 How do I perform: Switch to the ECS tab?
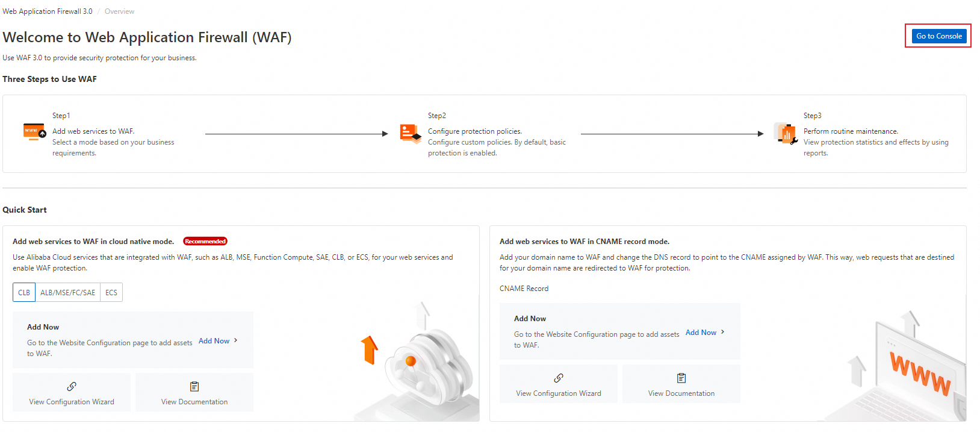coord(111,292)
